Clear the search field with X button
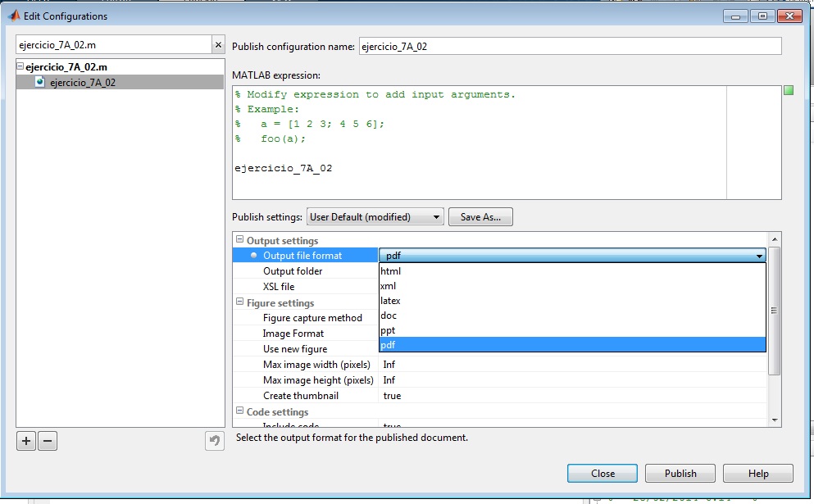The image size is (814, 504). point(219,44)
